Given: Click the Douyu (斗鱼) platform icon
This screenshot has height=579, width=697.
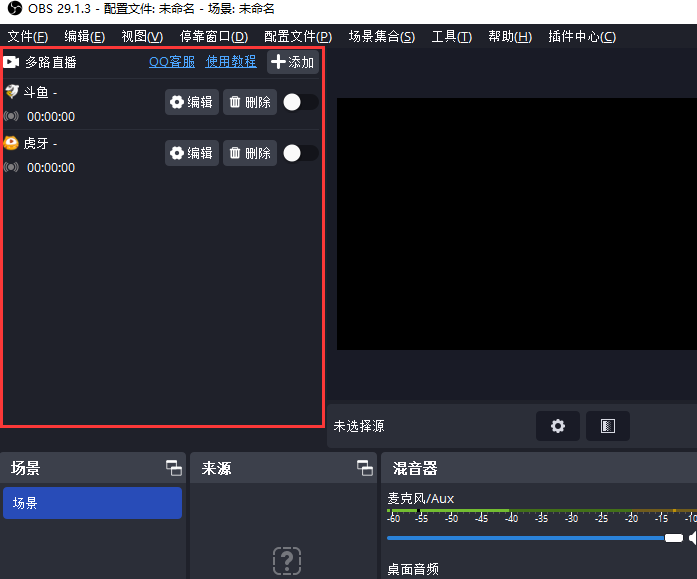Looking at the screenshot, I should 12,92.
